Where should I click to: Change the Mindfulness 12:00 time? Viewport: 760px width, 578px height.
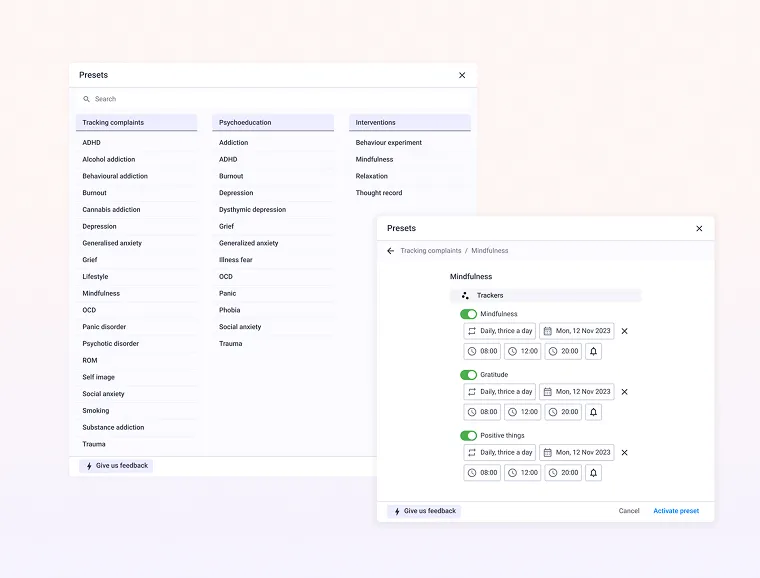(522, 351)
